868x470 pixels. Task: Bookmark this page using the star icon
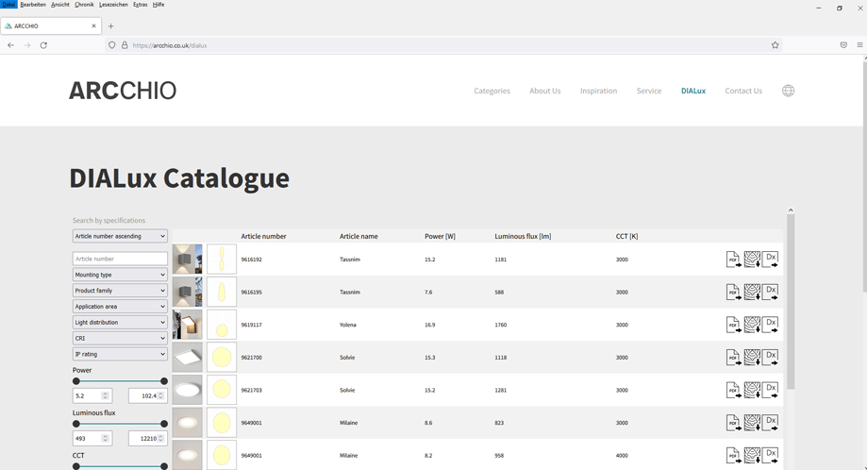click(x=776, y=45)
